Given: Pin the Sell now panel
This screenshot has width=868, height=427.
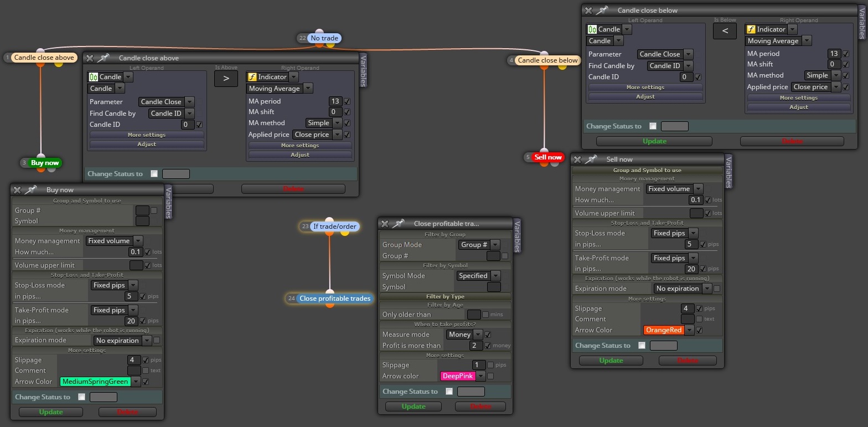Looking at the screenshot, I should tap(591, 159).
